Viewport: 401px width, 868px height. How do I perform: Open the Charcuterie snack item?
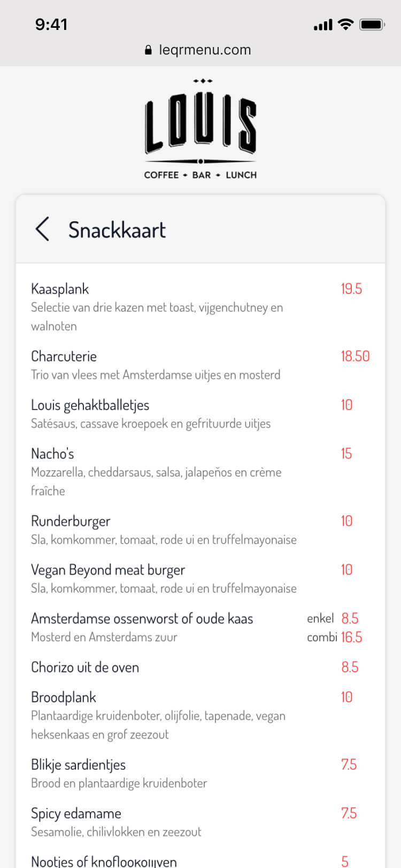pyautogui.click(x=64, y=356)
